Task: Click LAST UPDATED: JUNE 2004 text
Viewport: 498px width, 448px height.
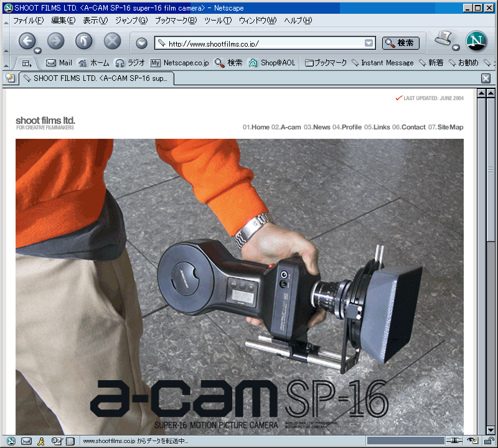Action: coord(433,98)
